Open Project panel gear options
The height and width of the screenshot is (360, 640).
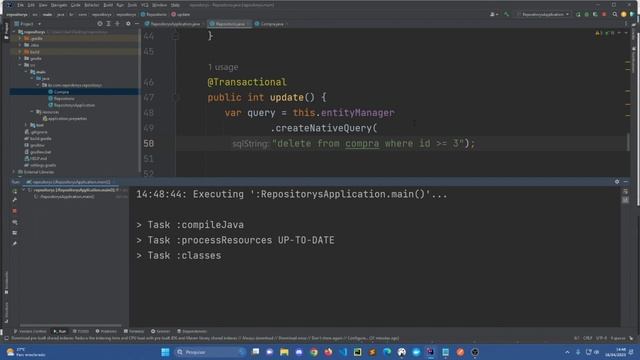[x=128, y=24]
